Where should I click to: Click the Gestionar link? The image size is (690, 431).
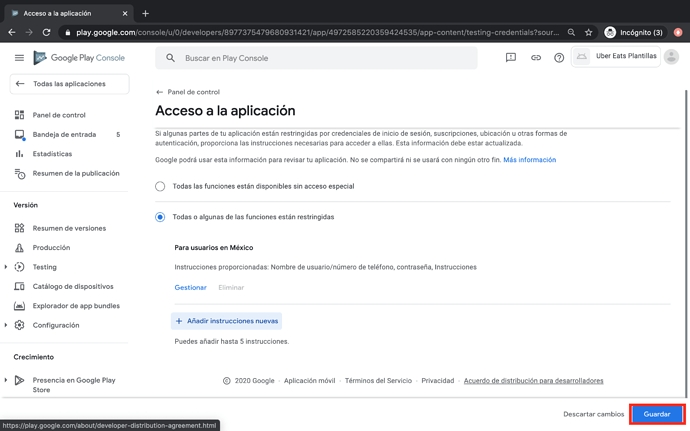(x=190, y=288)
